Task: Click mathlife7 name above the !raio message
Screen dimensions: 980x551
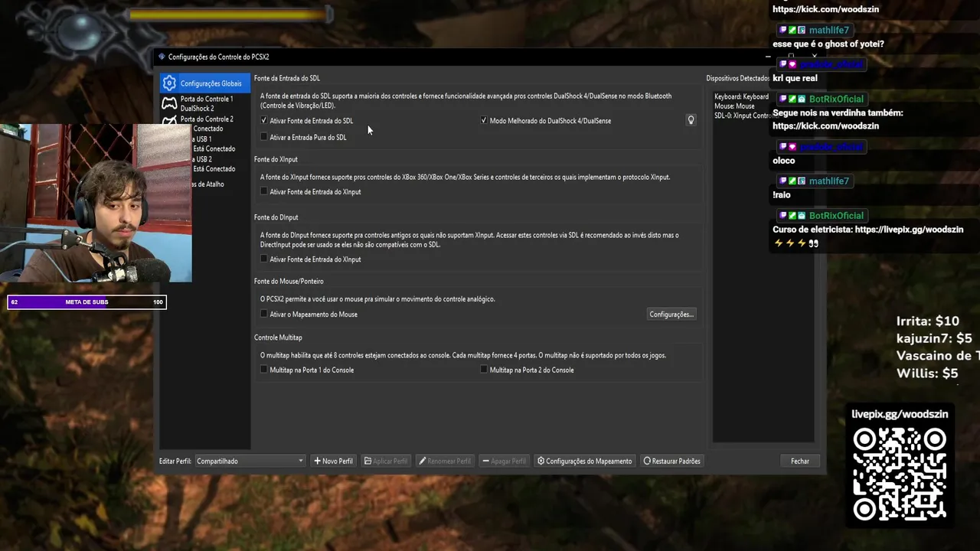Action: point(828,181)
